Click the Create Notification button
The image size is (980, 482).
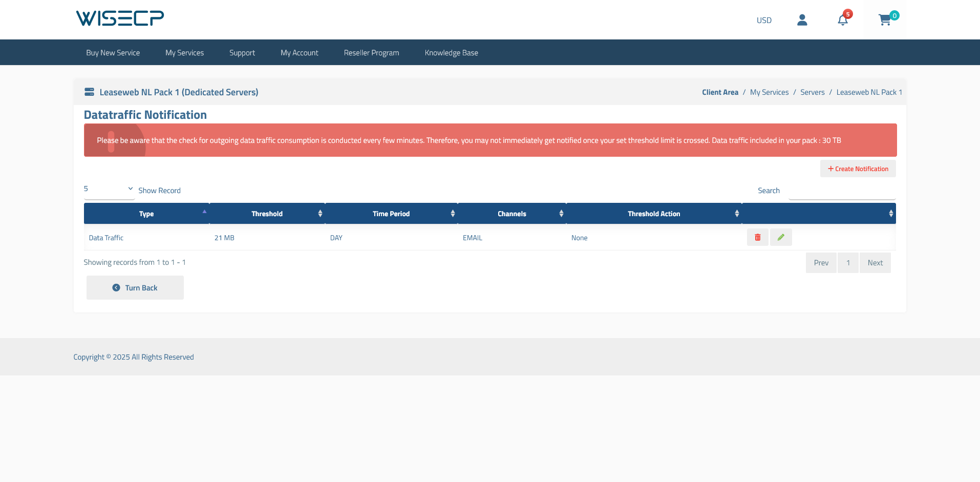click(858, 169)
